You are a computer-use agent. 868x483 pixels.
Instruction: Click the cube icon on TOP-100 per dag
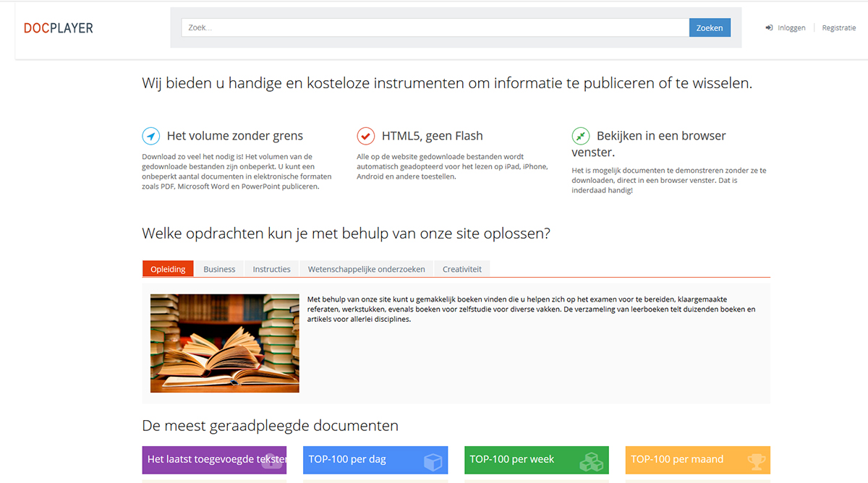[433, 461]
